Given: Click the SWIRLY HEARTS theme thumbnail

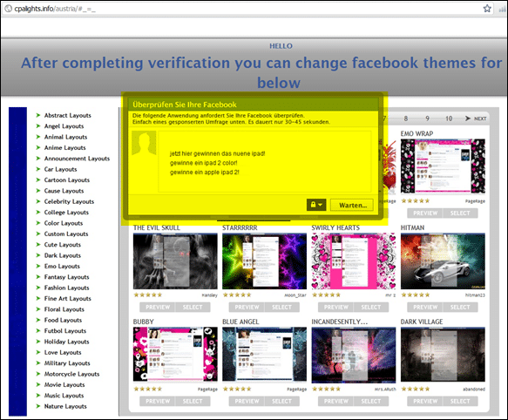Looking at the screenshot, I should tap(354, 261).
